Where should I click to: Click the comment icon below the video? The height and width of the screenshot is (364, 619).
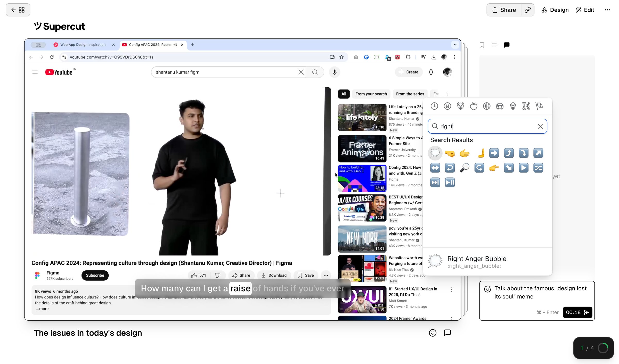pyautogui.click(x=447, y=333)
